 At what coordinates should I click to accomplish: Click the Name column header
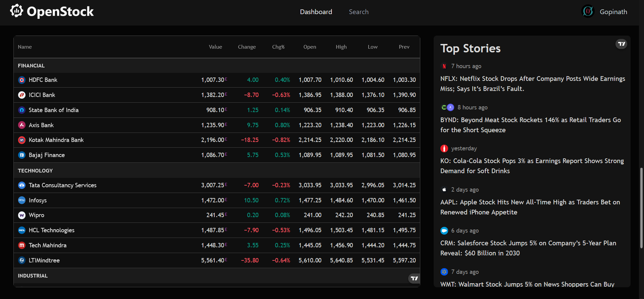(25, 47)
